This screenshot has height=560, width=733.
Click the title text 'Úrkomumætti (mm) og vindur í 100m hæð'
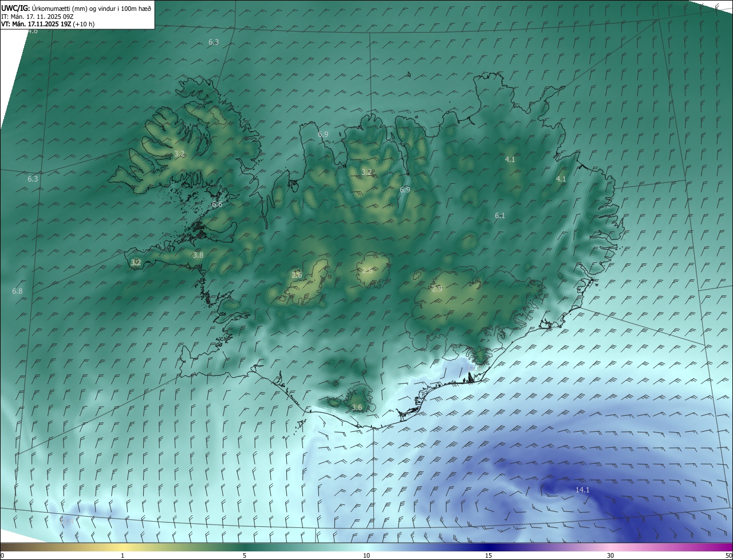click(x=91, y=8)
